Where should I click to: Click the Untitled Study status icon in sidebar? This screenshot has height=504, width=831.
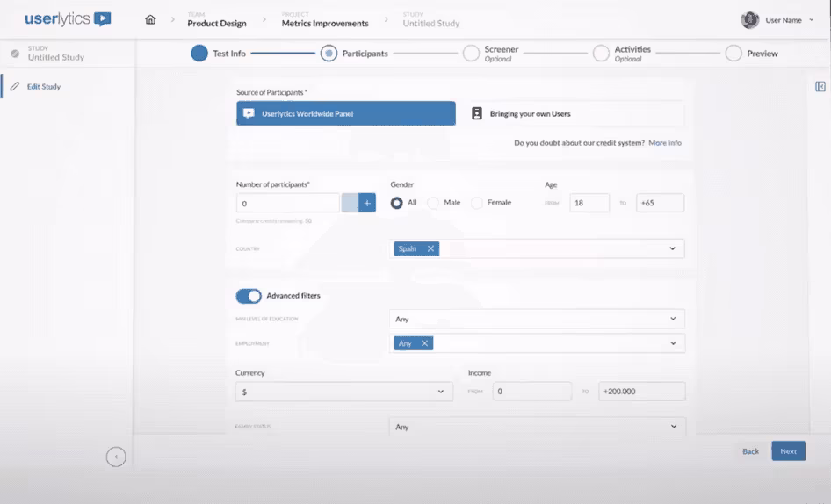(15, 54)
